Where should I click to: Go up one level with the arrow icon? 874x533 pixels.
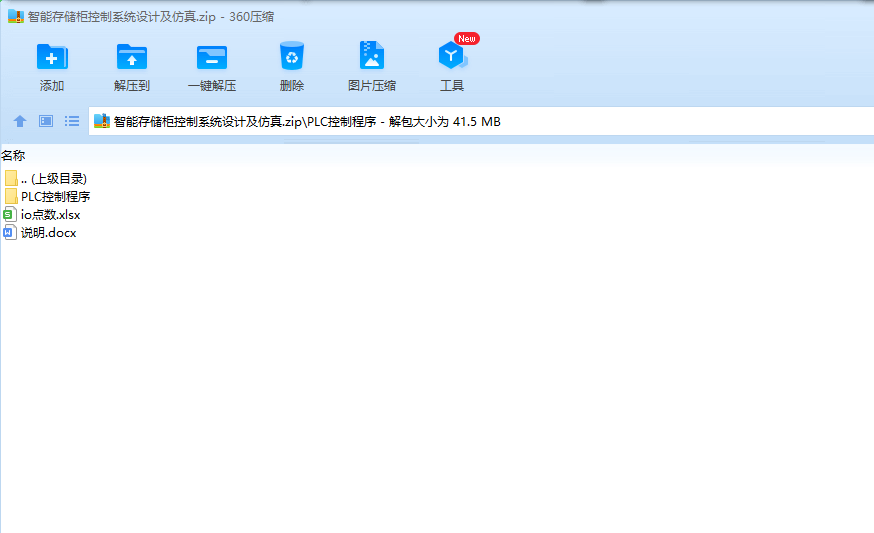[x=20, y=121]
